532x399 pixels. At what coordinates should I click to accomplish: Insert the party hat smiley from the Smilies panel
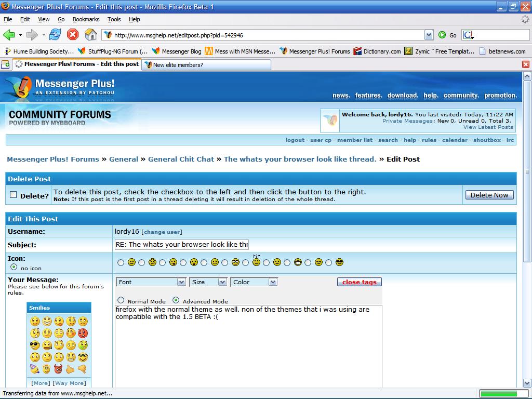(x=35, y=369)
